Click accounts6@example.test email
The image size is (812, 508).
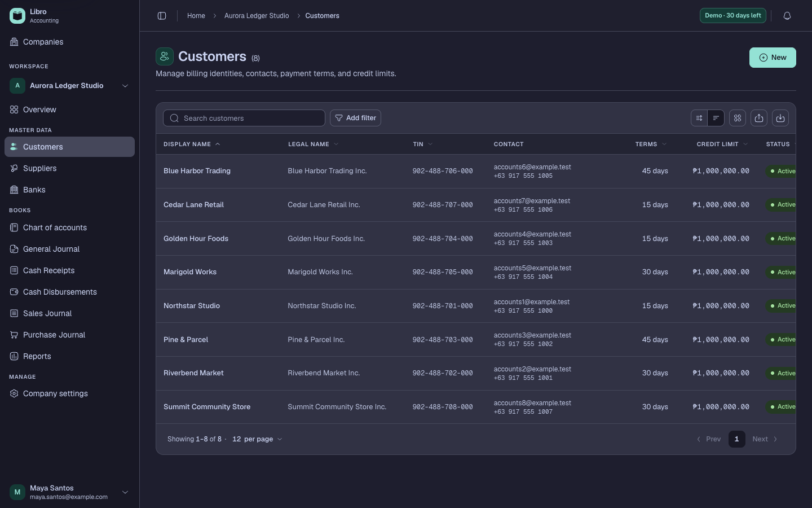(532, 167)
